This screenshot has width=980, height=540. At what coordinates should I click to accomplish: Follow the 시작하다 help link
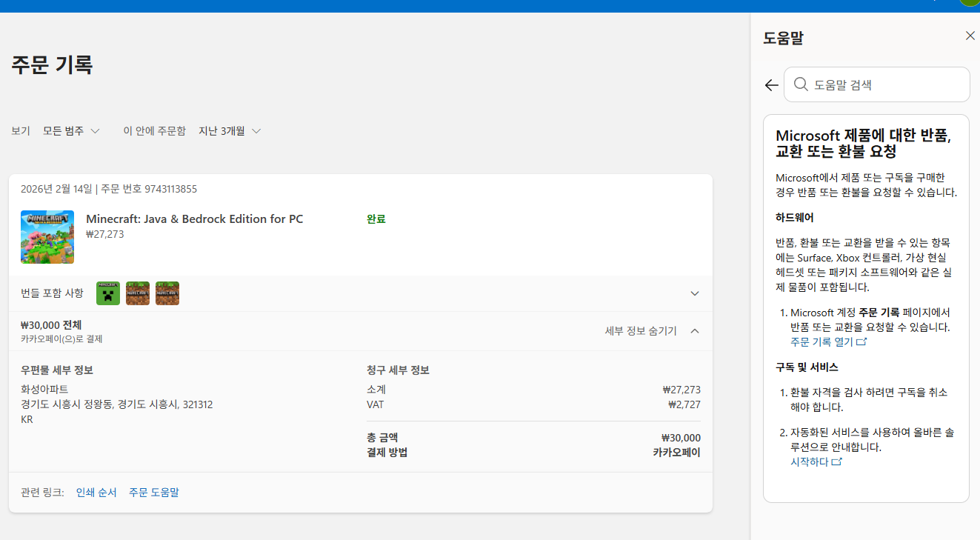click(x=816, y=461)
